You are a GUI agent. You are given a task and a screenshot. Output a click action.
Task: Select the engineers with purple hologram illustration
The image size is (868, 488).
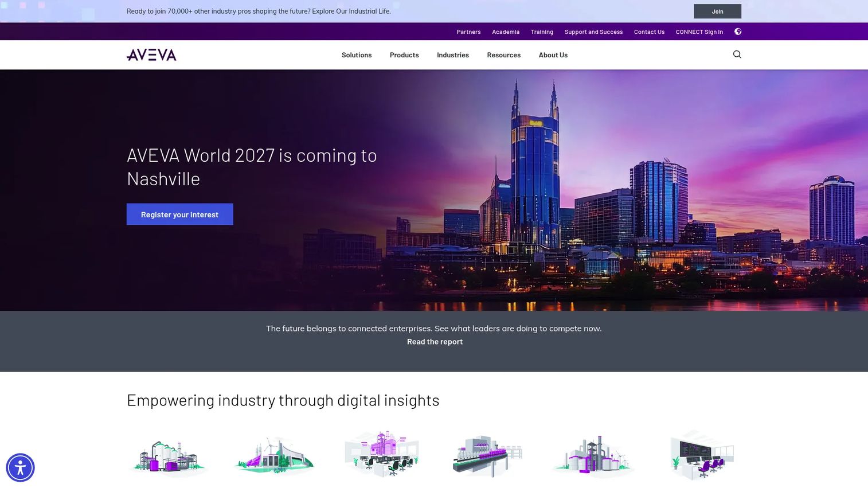(382, 454)
